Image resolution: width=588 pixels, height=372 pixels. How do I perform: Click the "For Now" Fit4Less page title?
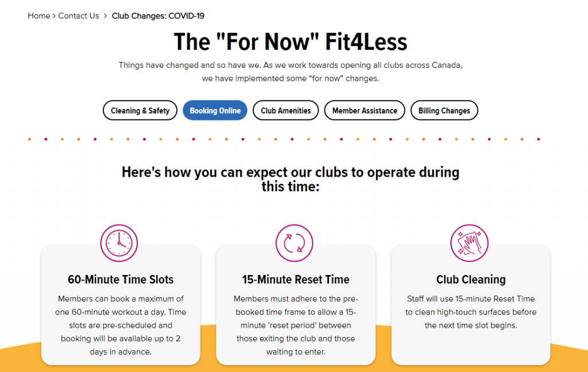pos(291,42)
